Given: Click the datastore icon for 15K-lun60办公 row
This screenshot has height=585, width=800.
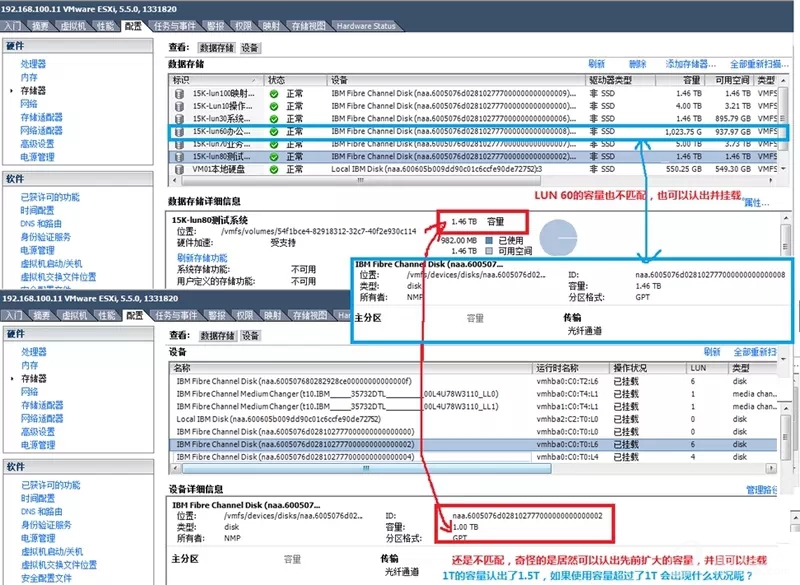Looking at the screenshot, I should tap(178, 131).
